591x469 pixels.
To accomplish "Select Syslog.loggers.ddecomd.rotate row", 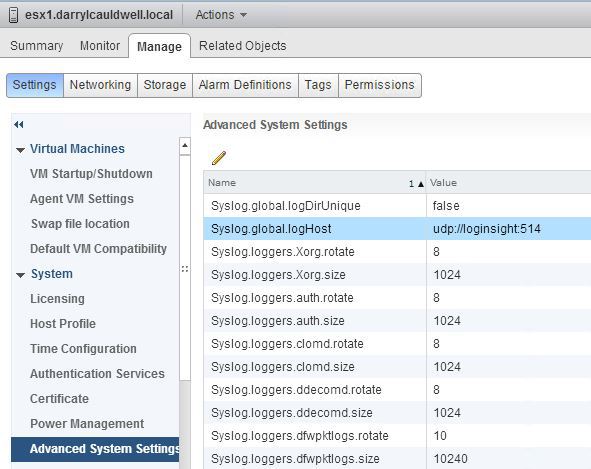I will tap(397, 390).
